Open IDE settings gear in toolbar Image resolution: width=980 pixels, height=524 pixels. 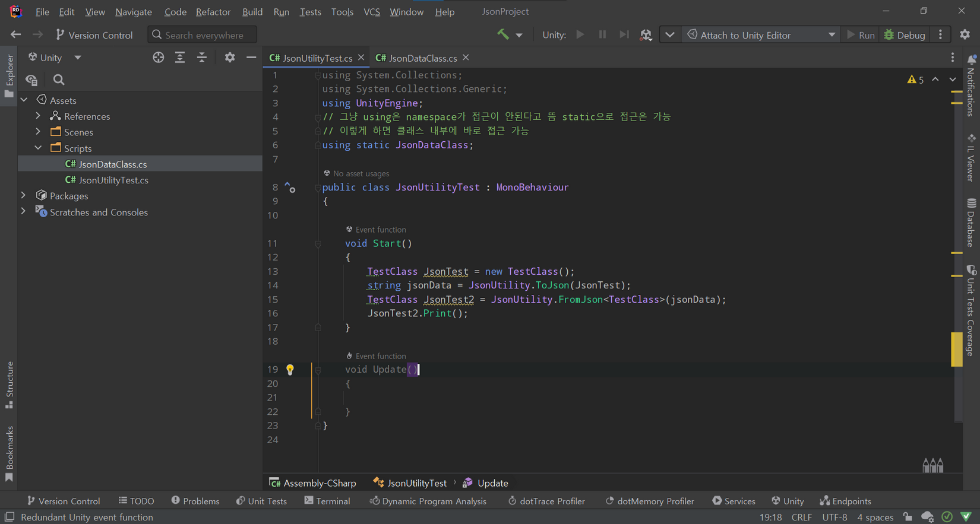tap(965, 35)
